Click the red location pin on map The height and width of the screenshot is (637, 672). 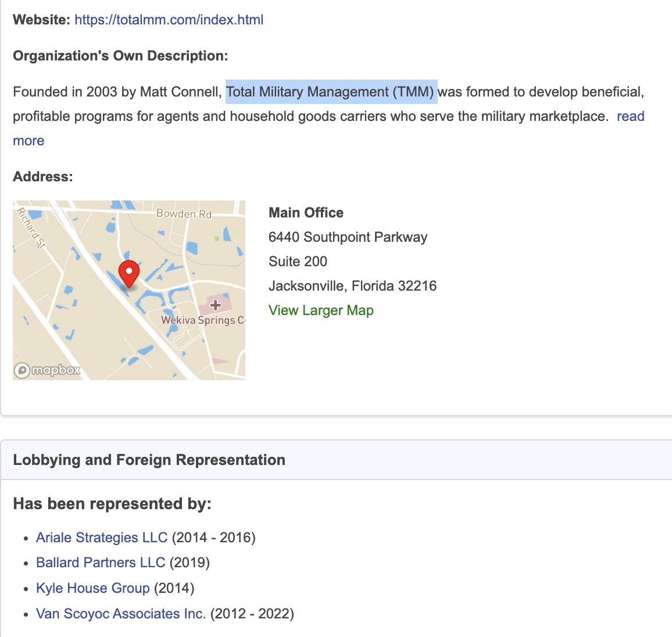[x=128, y=274]
